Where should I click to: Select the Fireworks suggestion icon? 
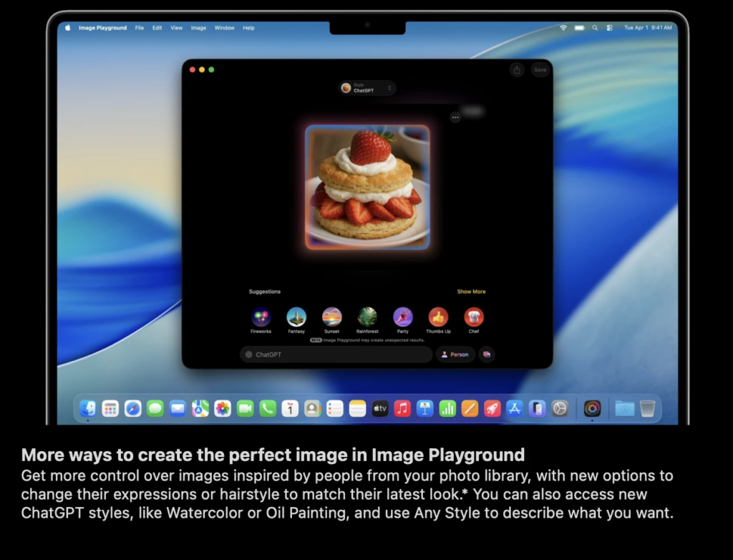[261, 317]
